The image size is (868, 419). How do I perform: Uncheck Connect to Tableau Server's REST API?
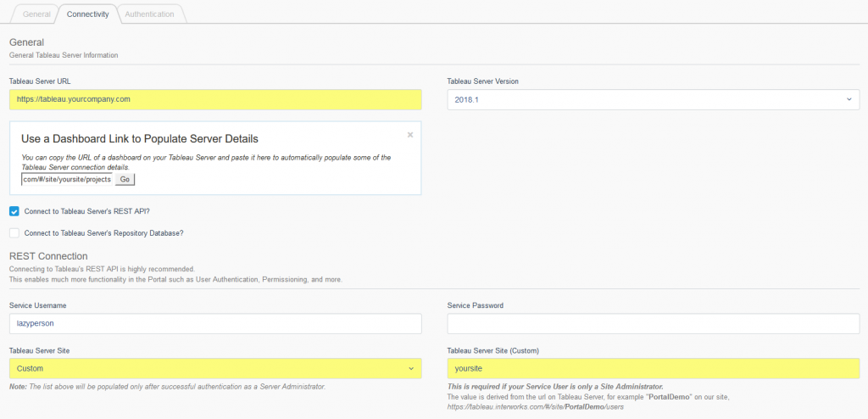click(14, 211)
